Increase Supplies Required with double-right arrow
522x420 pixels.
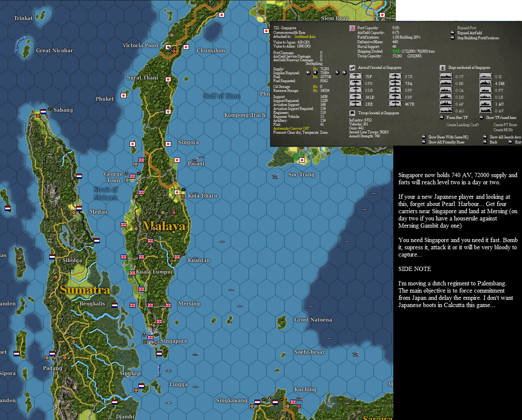[344, 73]
